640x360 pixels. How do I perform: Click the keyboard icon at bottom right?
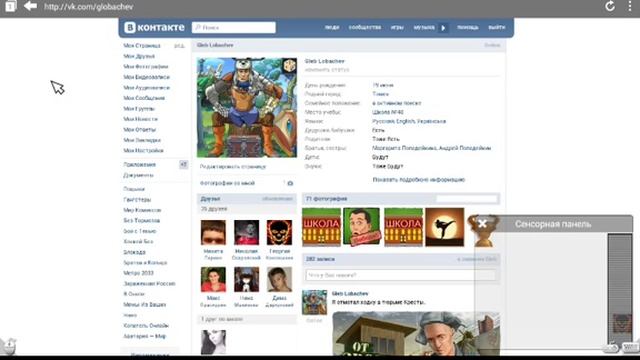tap(631, 347)
